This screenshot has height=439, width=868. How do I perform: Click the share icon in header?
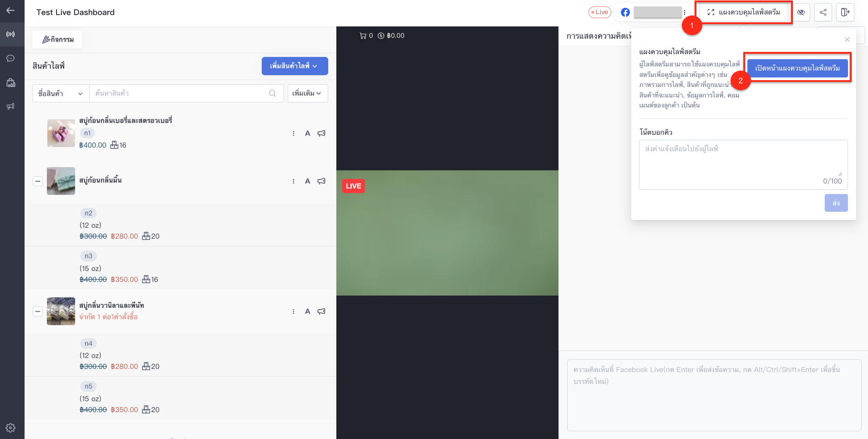[x=823, y=12]
